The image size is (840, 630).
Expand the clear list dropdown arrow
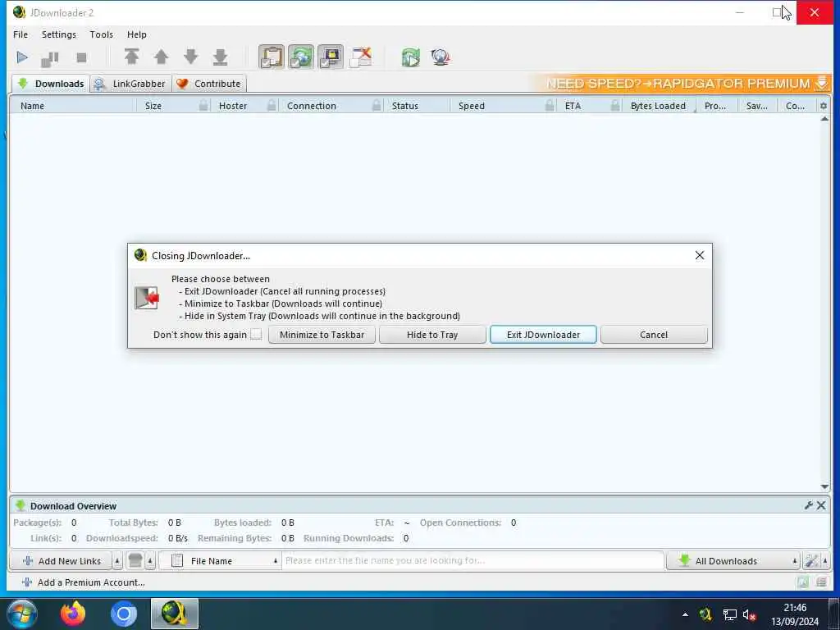click(151, 561)
